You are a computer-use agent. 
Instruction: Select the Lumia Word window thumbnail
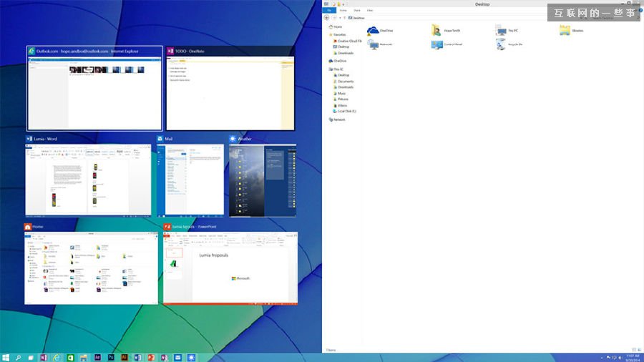pyautogui.click(x=88, y=176)
